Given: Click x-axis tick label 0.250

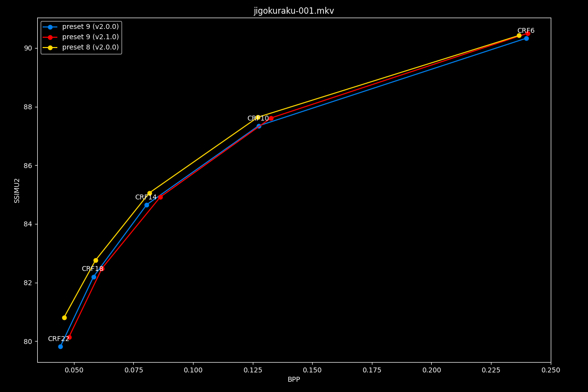Looking at the screenshot, I should (x=551, y=370).
